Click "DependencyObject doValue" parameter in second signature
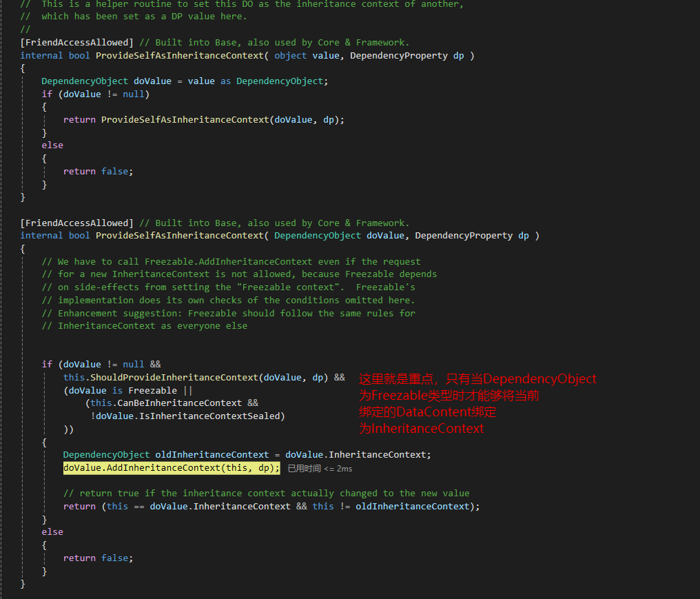The height and width of the screenshot is (599, 700). (x=339, y=236)
